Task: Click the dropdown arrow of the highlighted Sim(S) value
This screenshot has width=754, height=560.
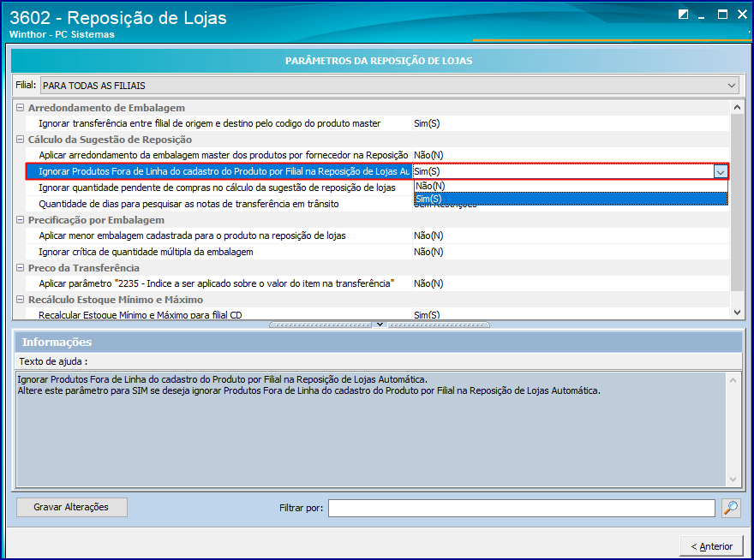Action: tap(721, 171)
